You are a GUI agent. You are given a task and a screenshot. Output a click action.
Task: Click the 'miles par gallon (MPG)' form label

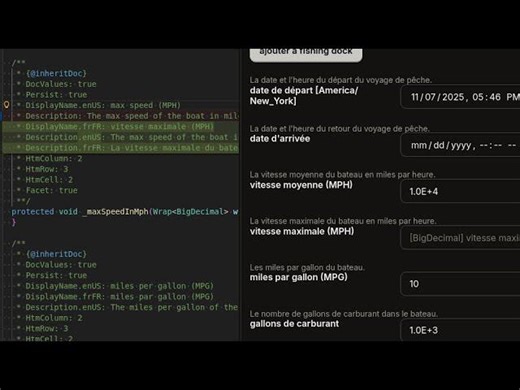pos(299,277)
